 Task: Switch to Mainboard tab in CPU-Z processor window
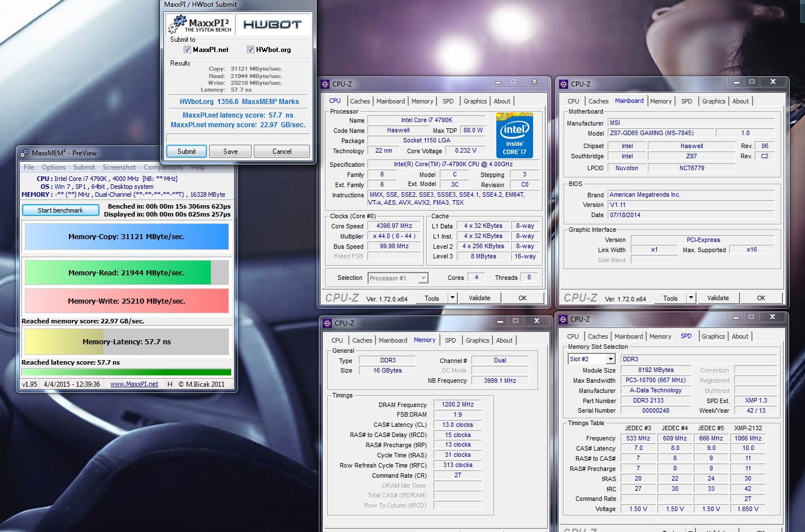tap(391, 101)
